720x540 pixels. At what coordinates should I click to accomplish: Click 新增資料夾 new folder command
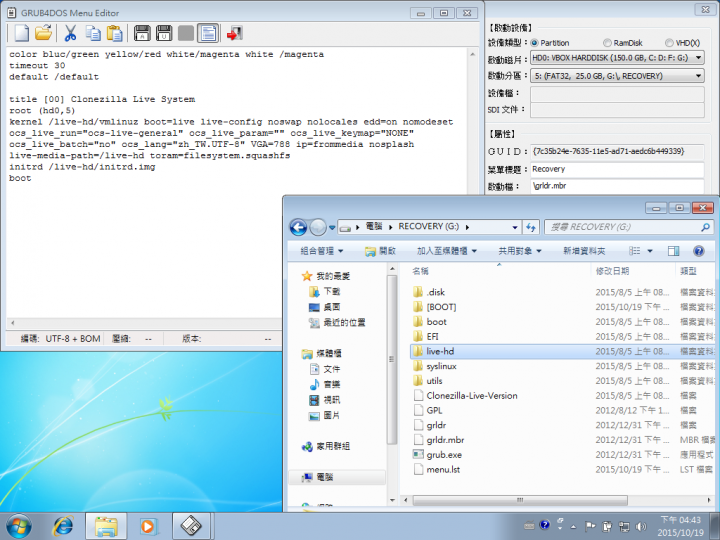[584, 251]
